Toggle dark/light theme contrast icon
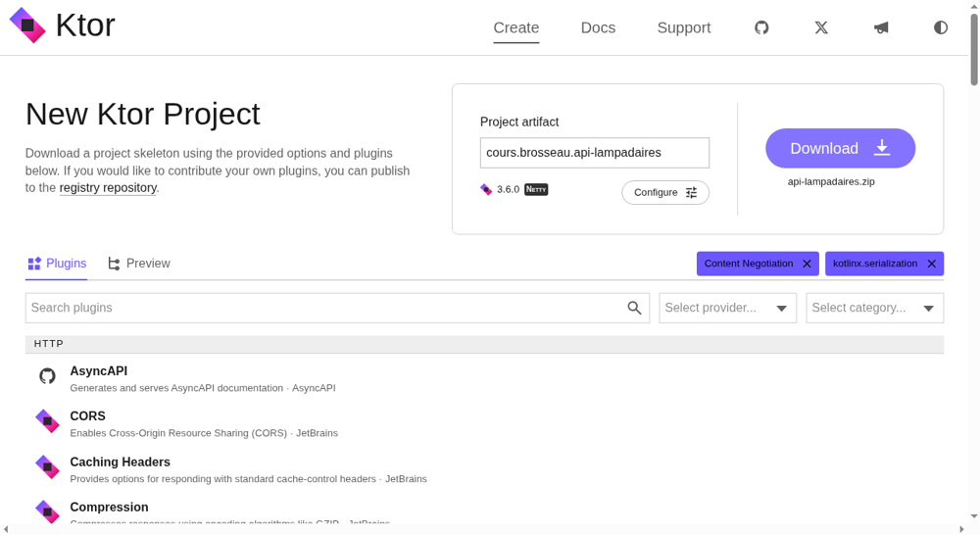The image size is (980, 535). coord(941,27)
